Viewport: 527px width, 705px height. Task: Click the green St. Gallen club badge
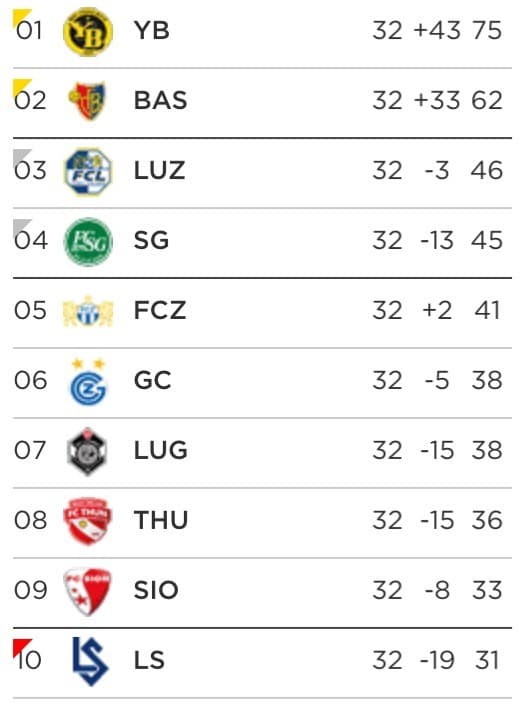pyautogui.click(x=88, y=241)
